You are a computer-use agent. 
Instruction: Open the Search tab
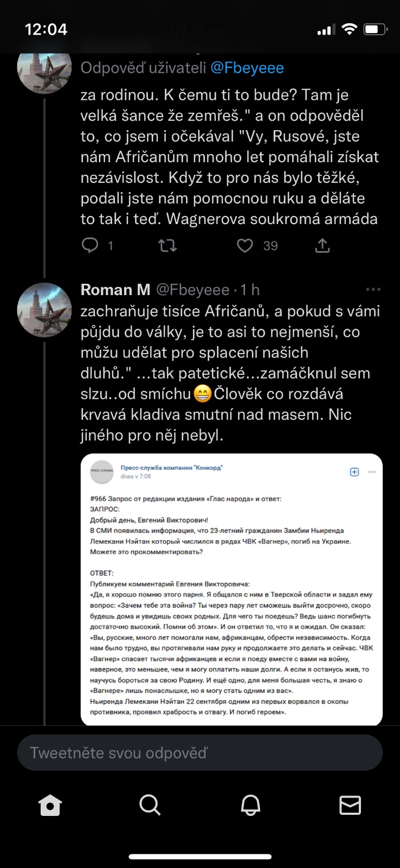(x=150, y=806)
